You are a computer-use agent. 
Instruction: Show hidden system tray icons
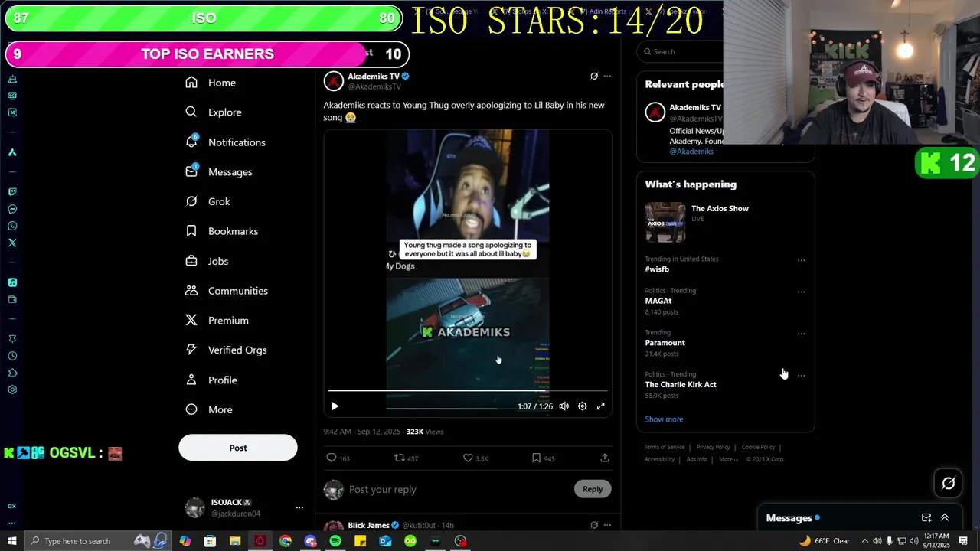[x=864, y=541]
